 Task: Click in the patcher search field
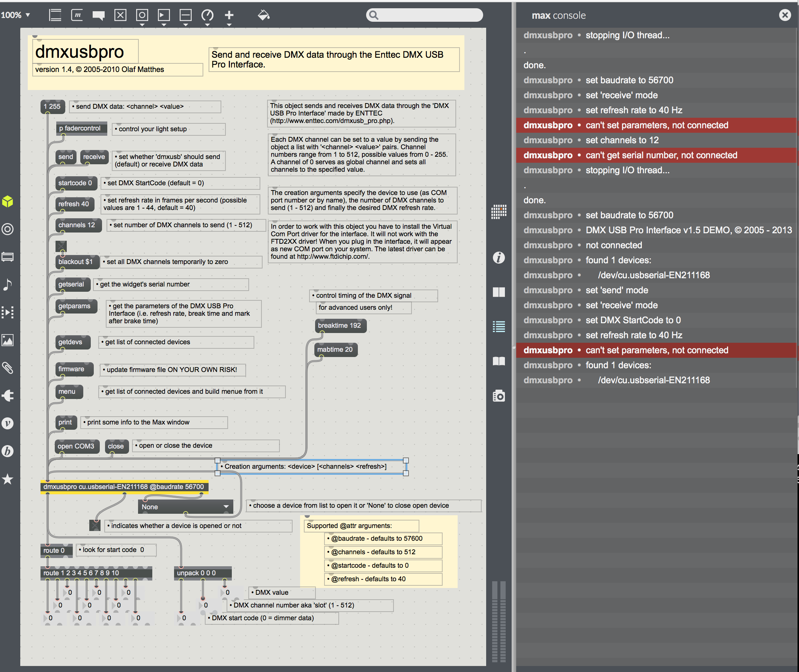(425, 15)
